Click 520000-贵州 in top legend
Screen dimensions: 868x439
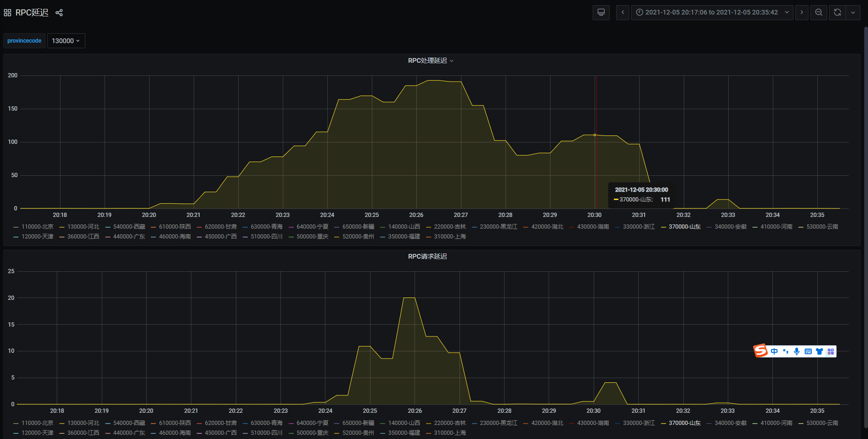pos(358,237)
